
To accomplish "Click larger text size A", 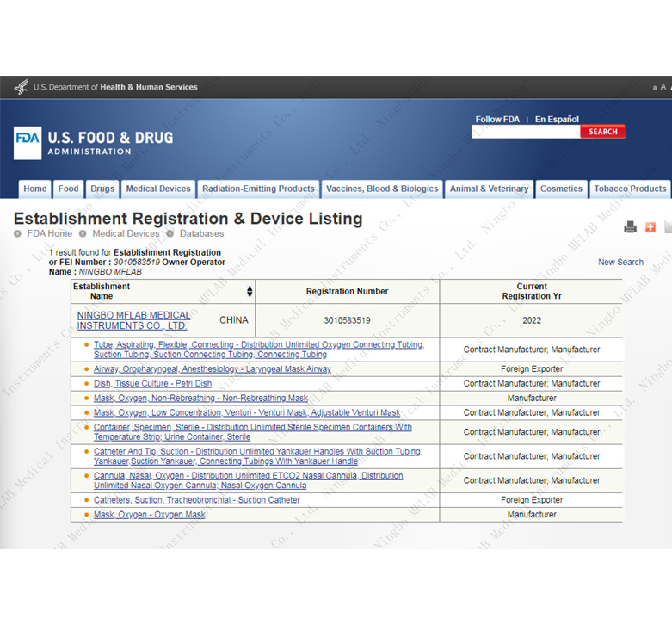I will point(663,87).
